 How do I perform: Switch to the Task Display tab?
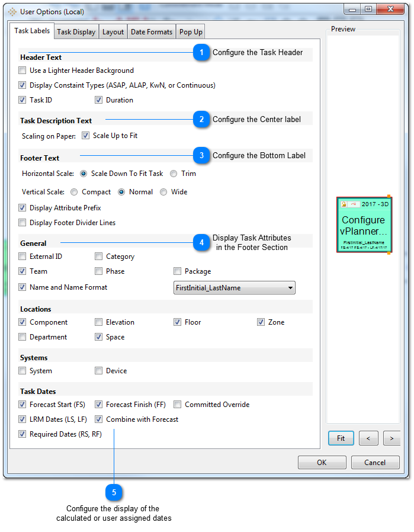(x=76, y=32)
